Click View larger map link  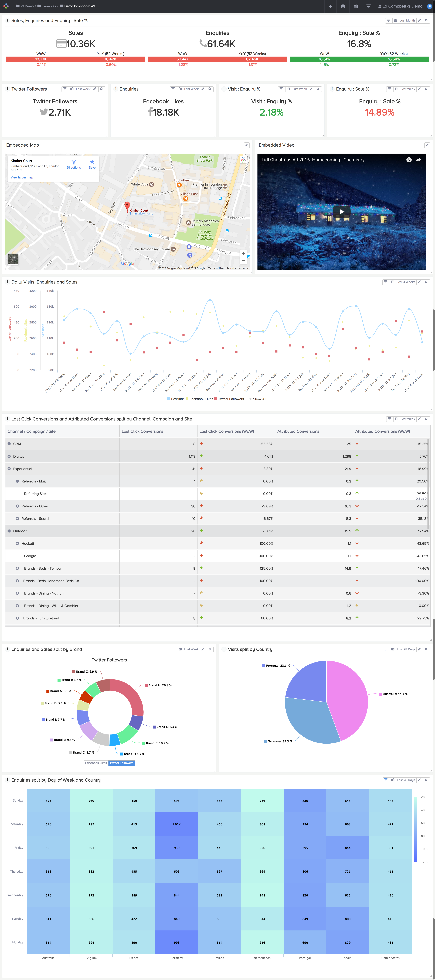(x=22, y=177)
